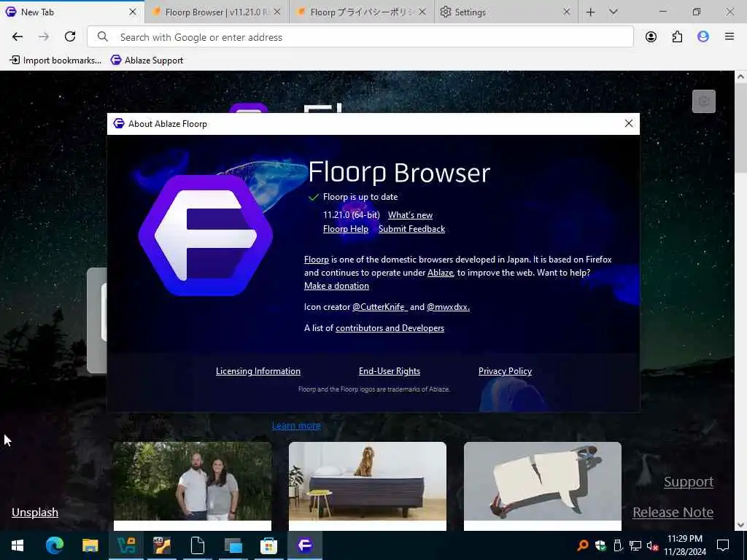Click the Learn more link

point(296,425)
